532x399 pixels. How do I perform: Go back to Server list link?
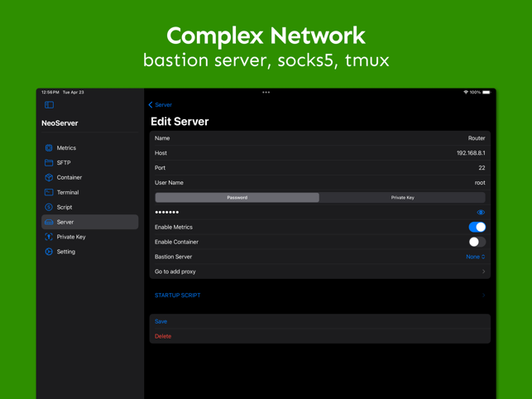(164, 105)
